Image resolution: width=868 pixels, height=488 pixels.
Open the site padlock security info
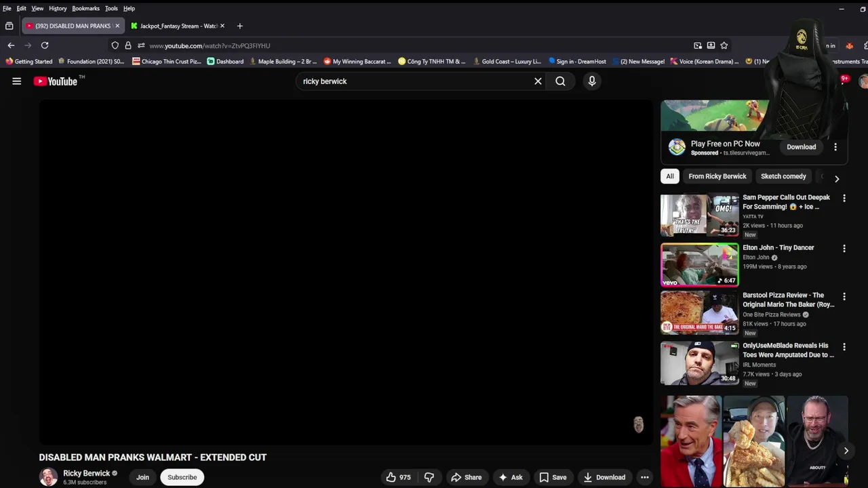(128, 45)
